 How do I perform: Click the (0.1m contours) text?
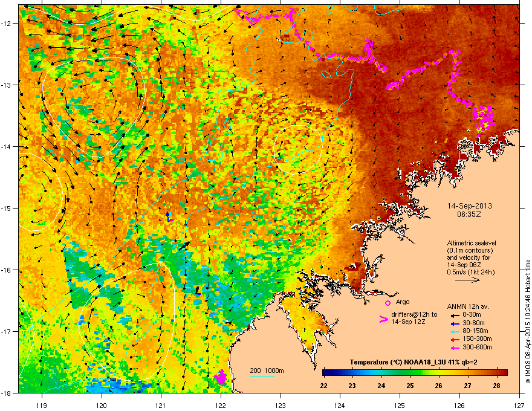click(x=470, y=251)
